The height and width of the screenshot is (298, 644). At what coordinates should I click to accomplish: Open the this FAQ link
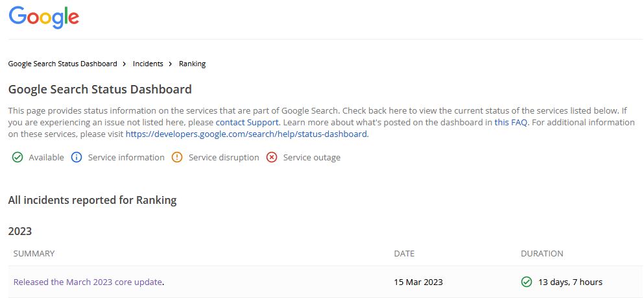510,122
